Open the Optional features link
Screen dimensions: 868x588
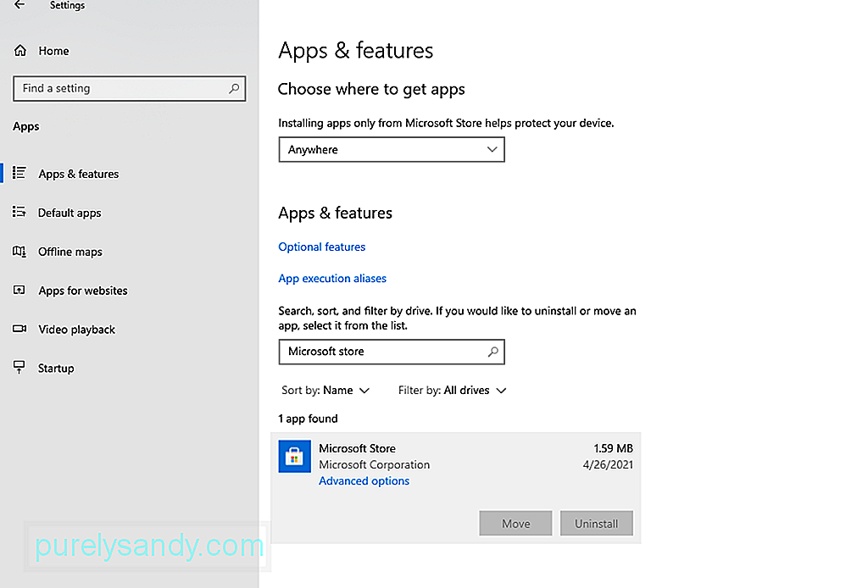point(321,247)
